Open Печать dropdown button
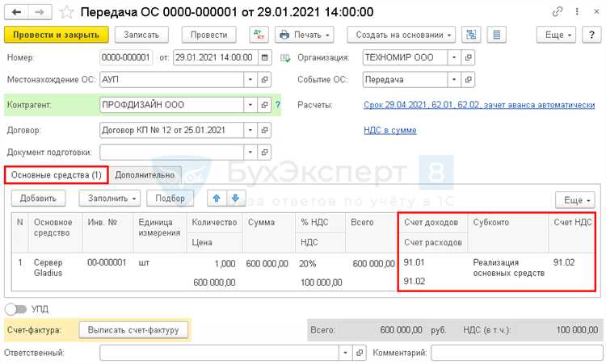Viewport: 606px width, 364px height. click(305, 35)
